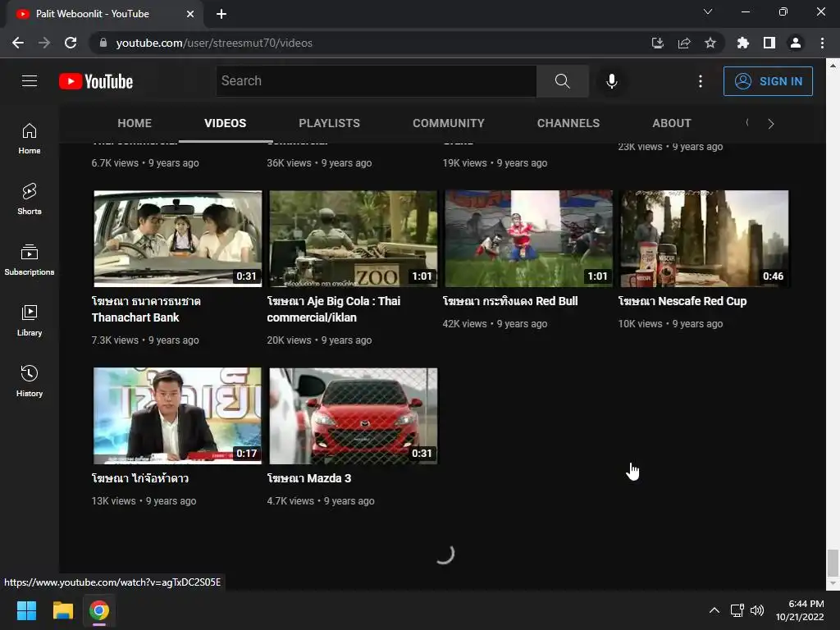Open Library in the sidebar

tap(30, 321)
